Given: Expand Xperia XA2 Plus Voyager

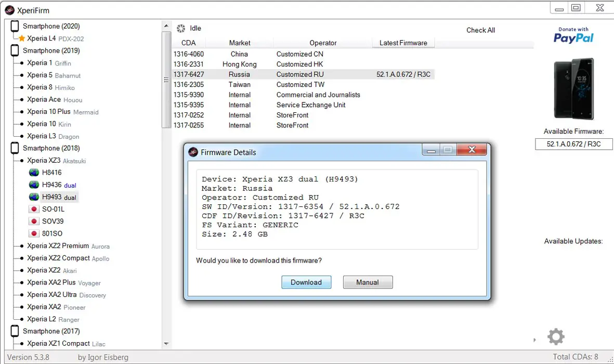Looking at the screenshot, I should 21,282.
